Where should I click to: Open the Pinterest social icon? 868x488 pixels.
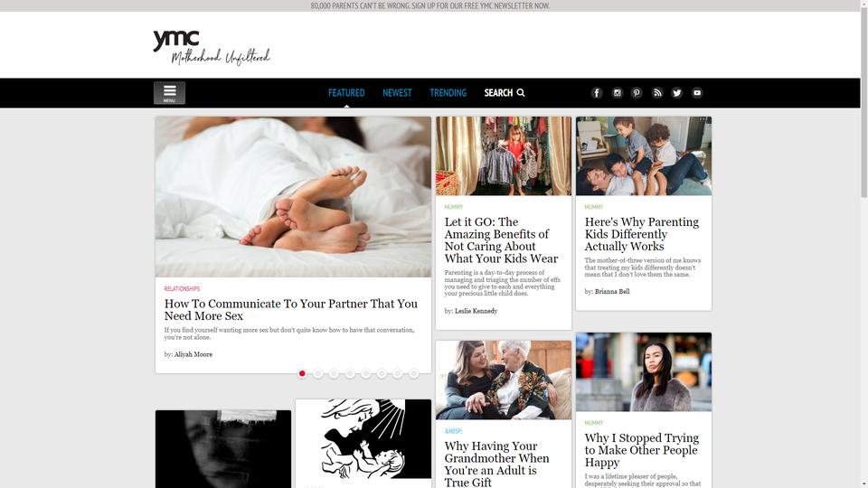tap(637, 93)
